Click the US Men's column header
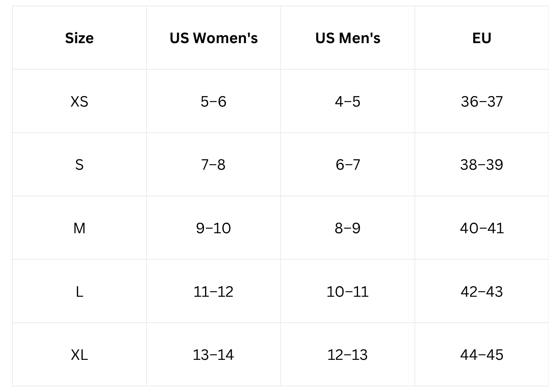The width and height of the screenshot is (549, 392). click(348, 38)
